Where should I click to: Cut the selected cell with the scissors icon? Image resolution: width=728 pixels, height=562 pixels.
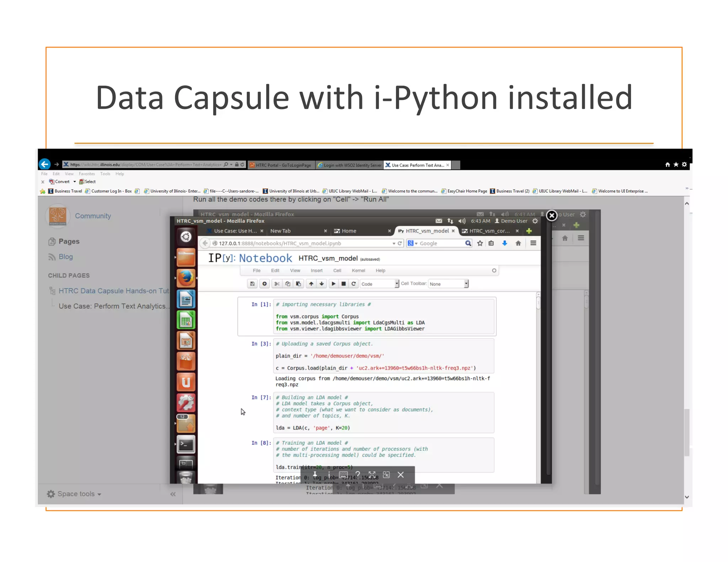pos(277,284)
